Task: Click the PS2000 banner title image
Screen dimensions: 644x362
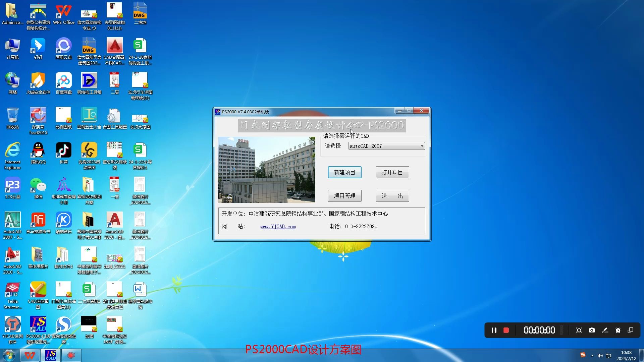Action: (x=322, y=125)
